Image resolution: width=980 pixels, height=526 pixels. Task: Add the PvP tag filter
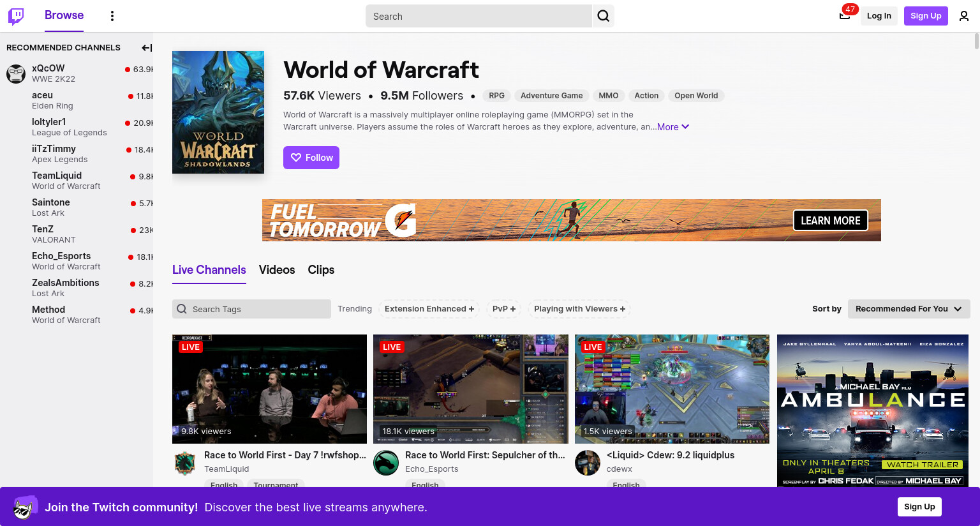[x=504, y=309]
